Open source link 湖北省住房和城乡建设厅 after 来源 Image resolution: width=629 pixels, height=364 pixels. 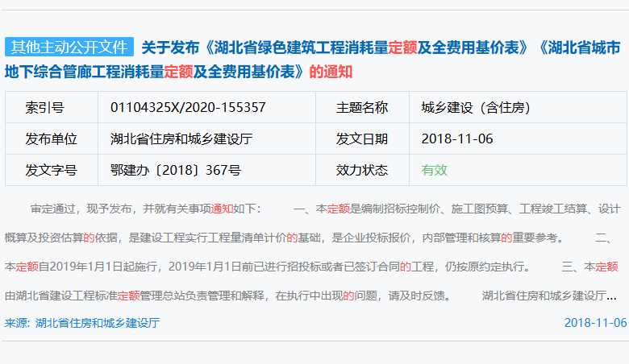tap(97, 323)
